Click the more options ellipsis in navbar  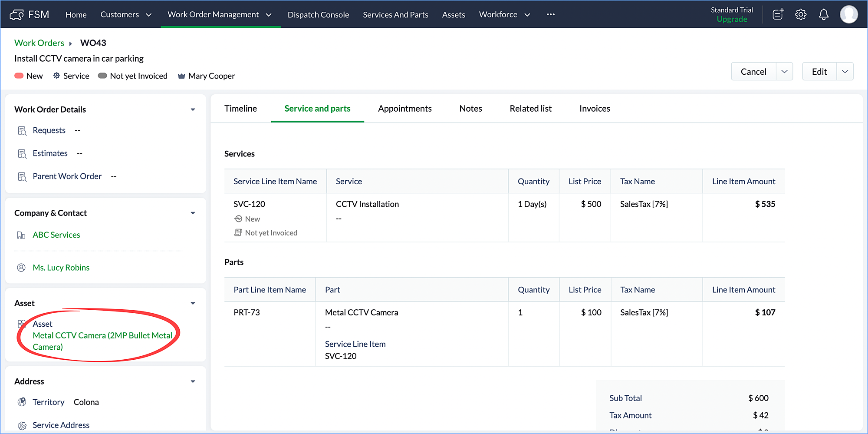click(x=551, y=14)
